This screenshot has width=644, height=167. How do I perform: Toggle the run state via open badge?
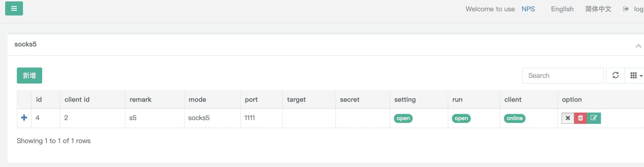tap(461, 118)
